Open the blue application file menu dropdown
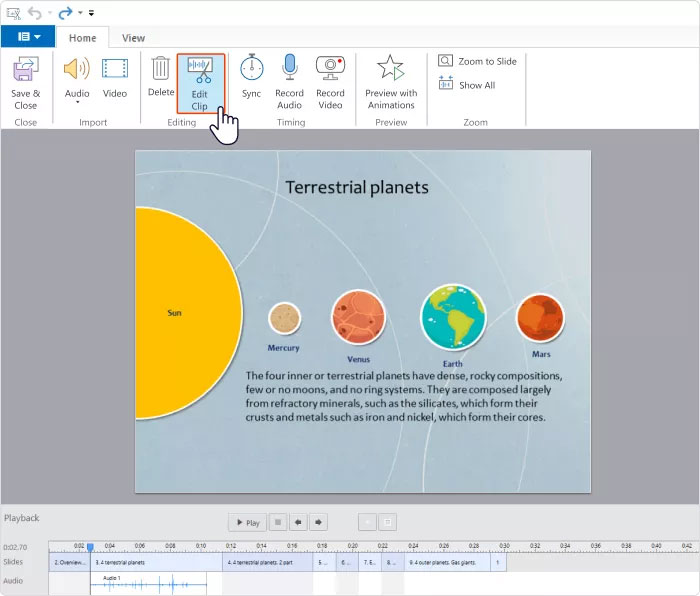700x596 pixels. [28, 37]
